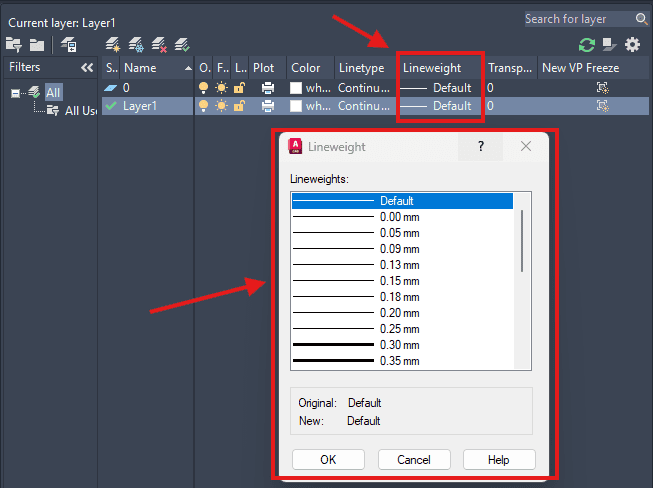The height and width of the screenshot is (488, 653).
Task: Click OK in Lineweight dialog
Action: point(328,460)
